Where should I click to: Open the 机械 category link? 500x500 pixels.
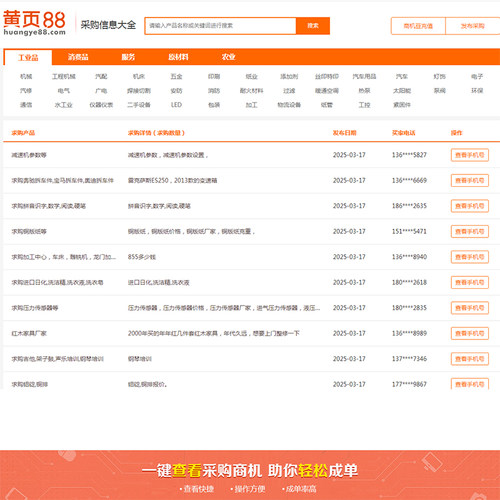tap(26, 77)
